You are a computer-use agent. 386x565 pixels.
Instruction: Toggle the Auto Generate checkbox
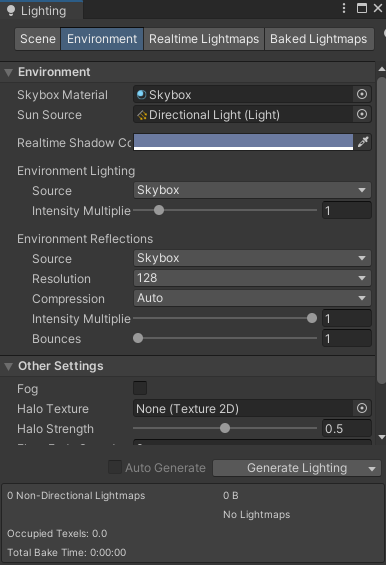pyautogui.click(x=115, y=467)
